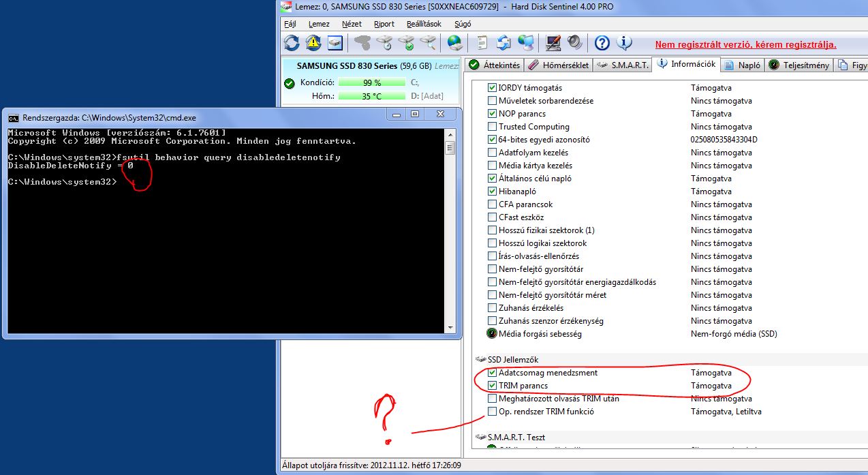Open the cmd.exe window system menu icon

13,118
